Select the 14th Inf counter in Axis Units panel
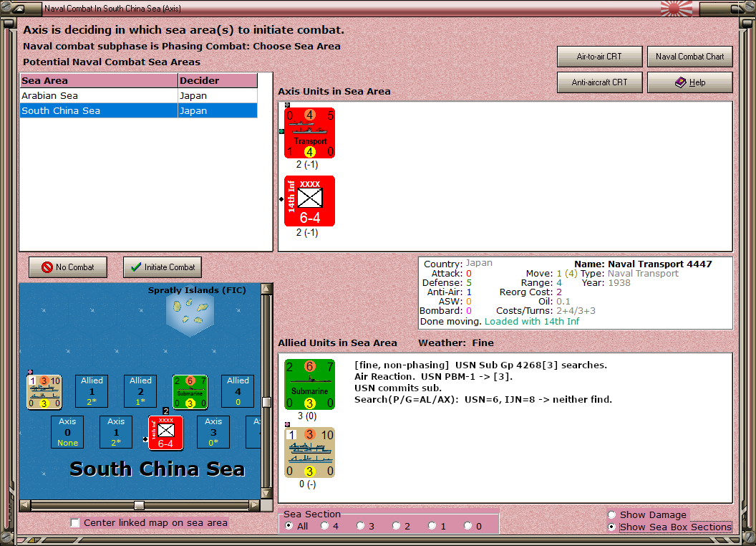 tap(309, 201)
